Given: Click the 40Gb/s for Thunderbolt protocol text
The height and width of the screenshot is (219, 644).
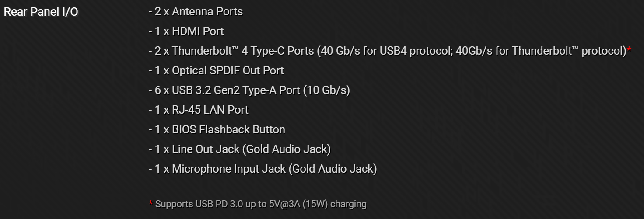Looking at the screenshot, I should click(540, 51).
